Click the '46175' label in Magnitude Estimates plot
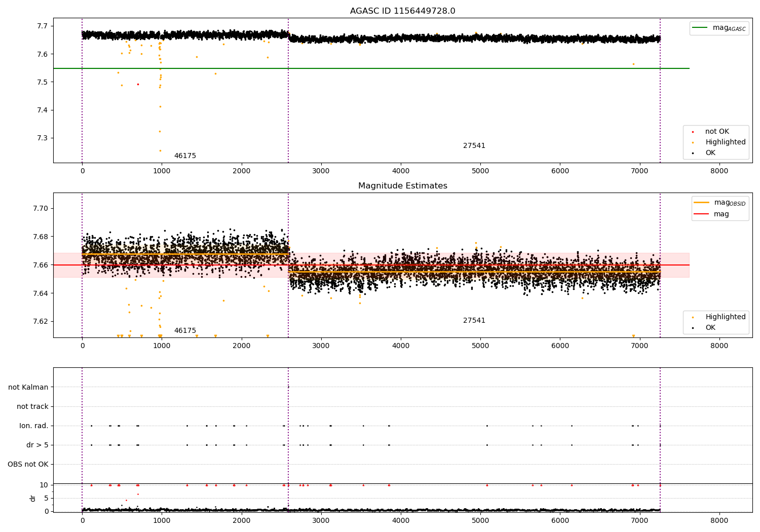This screenshot has height=532, width=760. point(185,331)
